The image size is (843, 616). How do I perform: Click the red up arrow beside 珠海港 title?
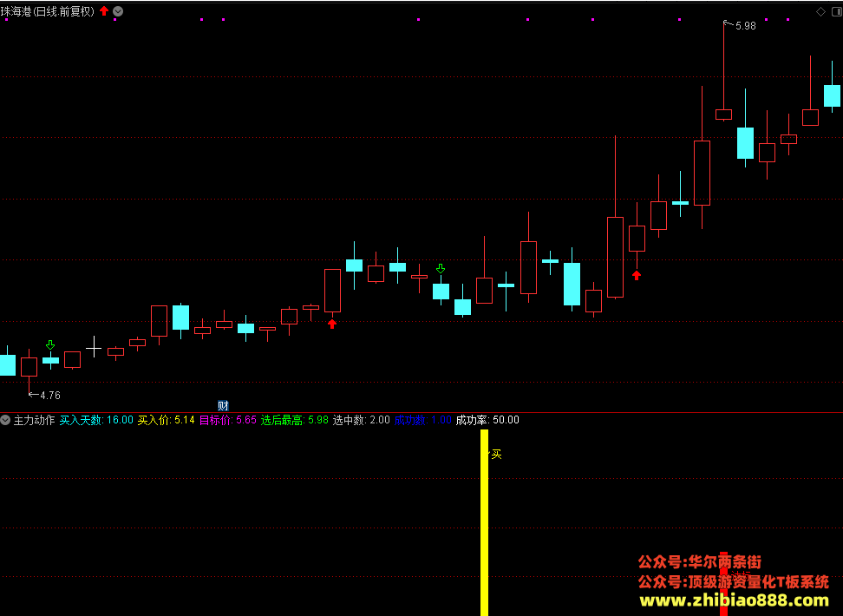[104, 11]
